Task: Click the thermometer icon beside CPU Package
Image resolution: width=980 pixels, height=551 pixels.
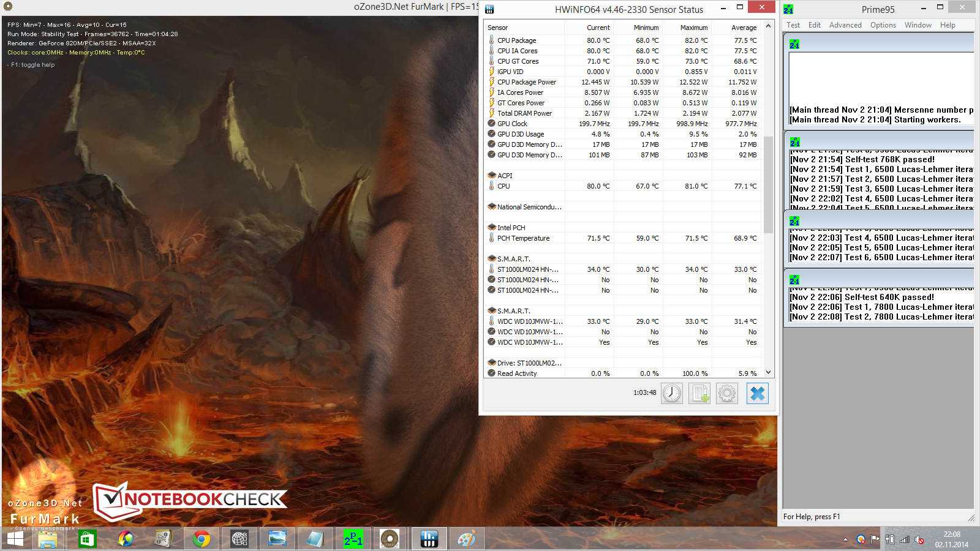Action: pos(491,40)
